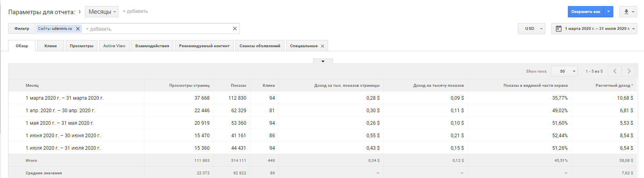Open the Active View tab
The height and width of the screenshot is (178, 644).
[x=114, y=46]
